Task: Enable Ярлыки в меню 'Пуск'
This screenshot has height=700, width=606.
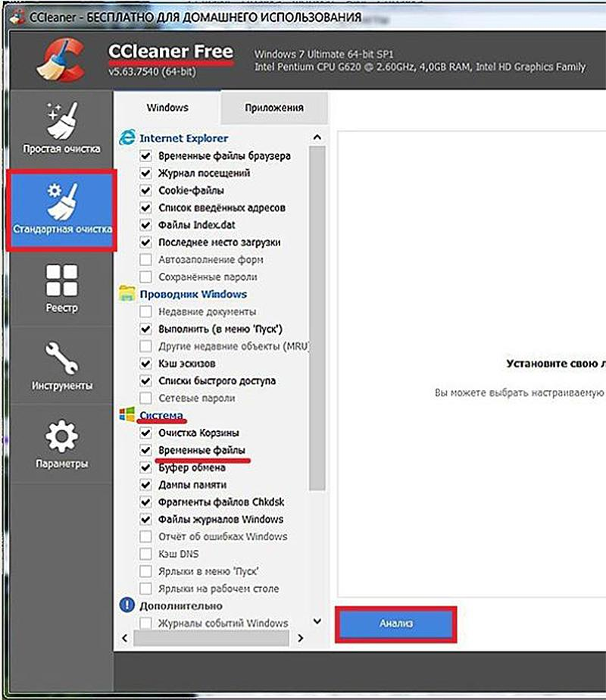Action: (145, 571)
